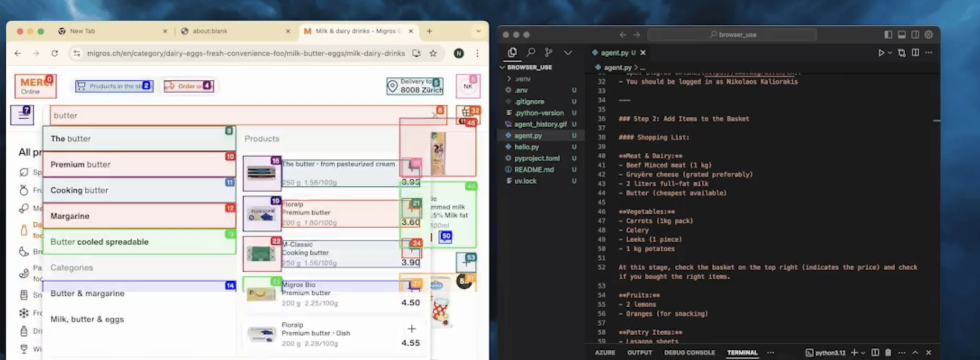Bookmark the Migros page with star icon
The height and width of the screenshot is (360, 980).
(x=433, y=54)
